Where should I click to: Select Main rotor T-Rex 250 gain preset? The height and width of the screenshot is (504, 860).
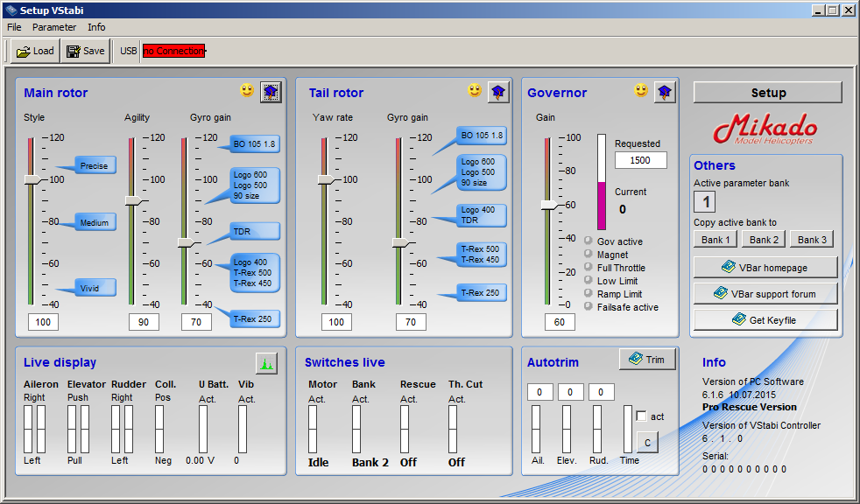(x=255, y=318)
